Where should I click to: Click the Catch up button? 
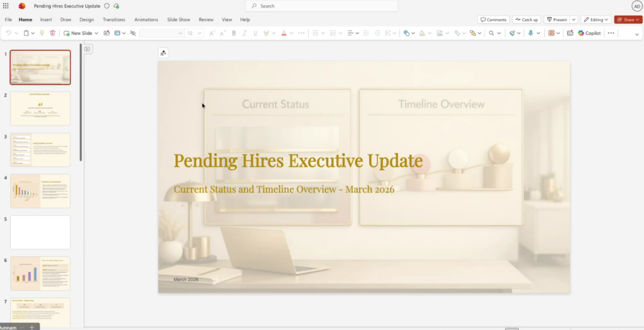(x=526, y=20)
